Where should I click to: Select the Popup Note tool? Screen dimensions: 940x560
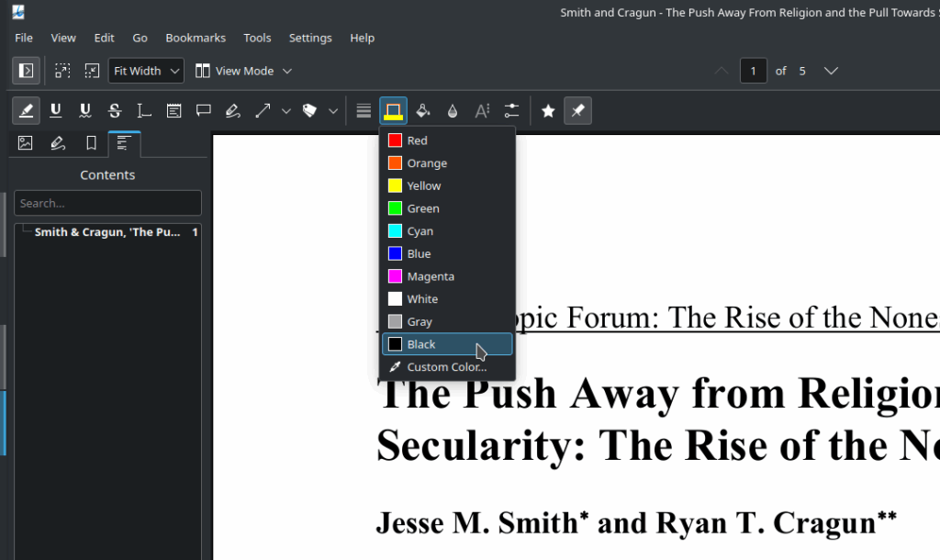tap(203, 111)
